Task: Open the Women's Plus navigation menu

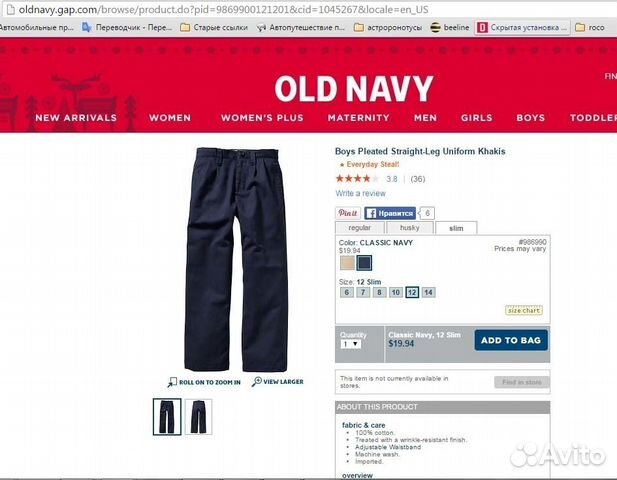Action: tap(262, 118)
